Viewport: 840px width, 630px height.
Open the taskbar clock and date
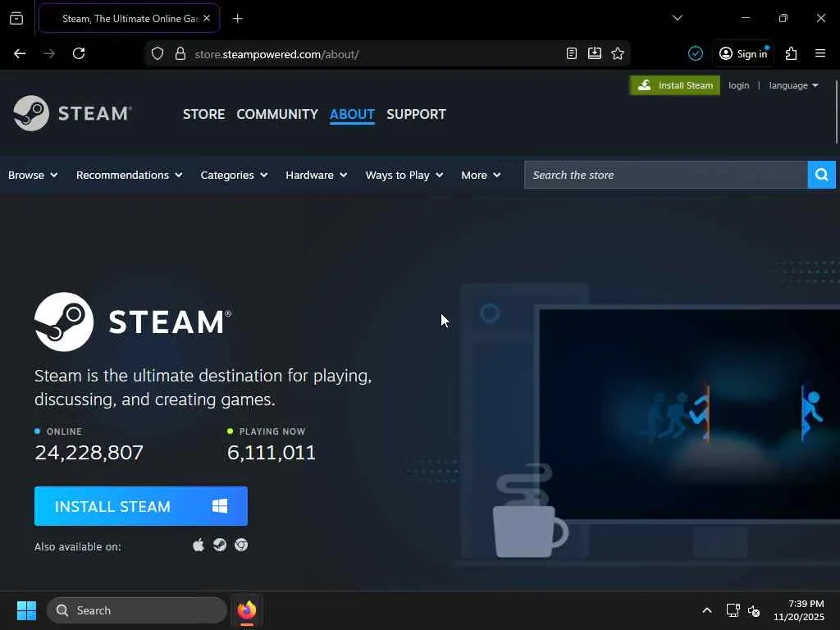pos(798,610)
